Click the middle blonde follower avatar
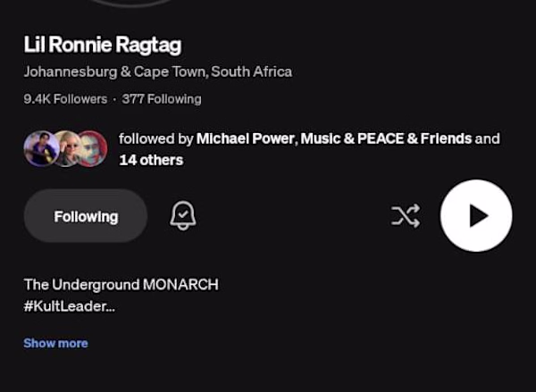The image size is (536, 392). (68, 148)
